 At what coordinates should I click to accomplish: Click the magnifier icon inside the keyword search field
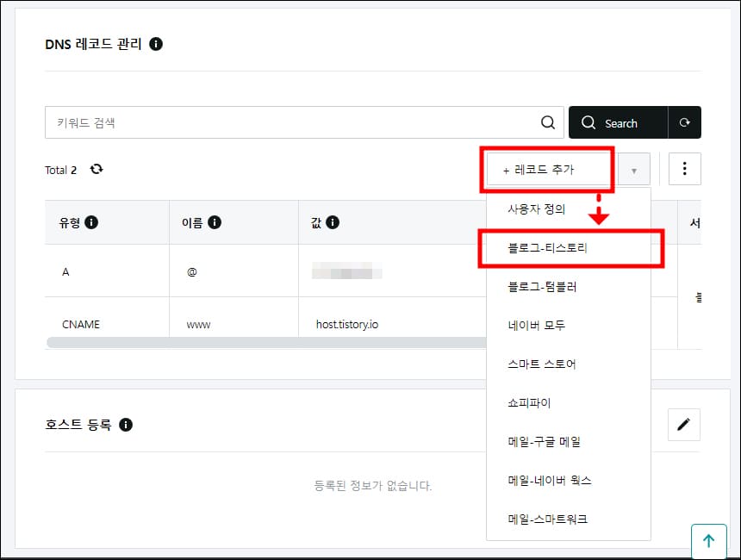[548, 122]
